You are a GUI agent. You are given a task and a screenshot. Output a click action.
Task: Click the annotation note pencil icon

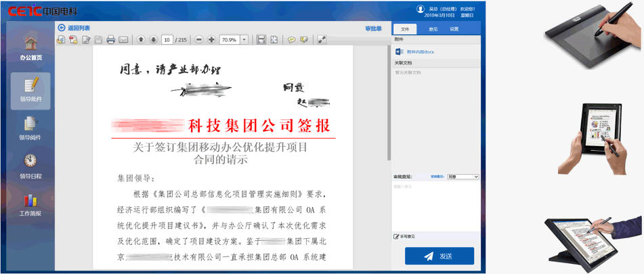pyautogui.click(x=304, y=40)
